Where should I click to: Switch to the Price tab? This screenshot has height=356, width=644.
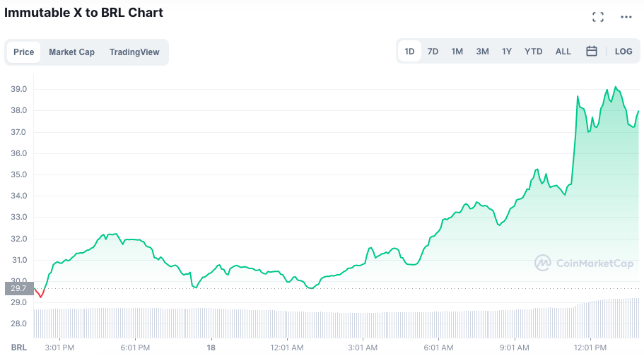click(24, 52)
